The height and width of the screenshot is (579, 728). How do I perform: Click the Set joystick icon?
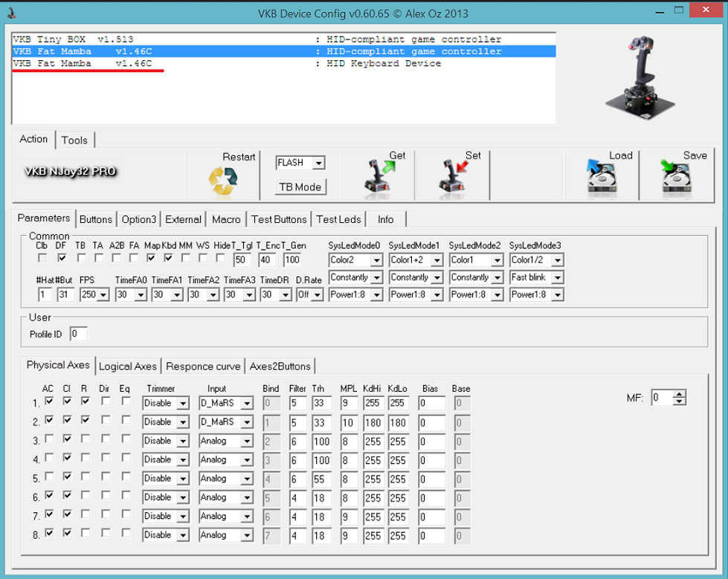coord(453,175)
